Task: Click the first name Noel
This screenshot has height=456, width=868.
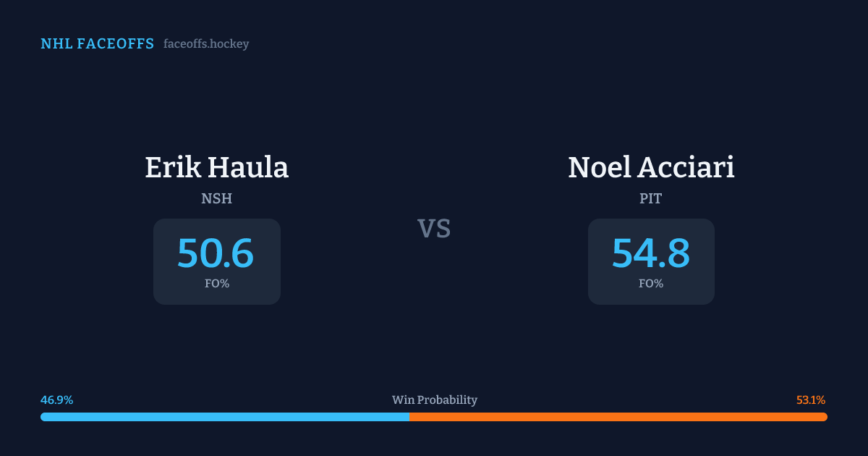Action: coord(599,167)
